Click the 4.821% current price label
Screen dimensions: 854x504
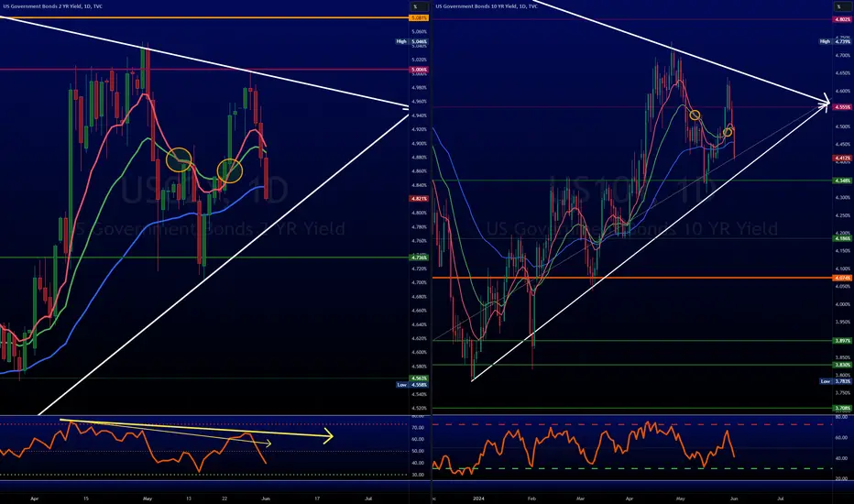[x=419, y=199]
